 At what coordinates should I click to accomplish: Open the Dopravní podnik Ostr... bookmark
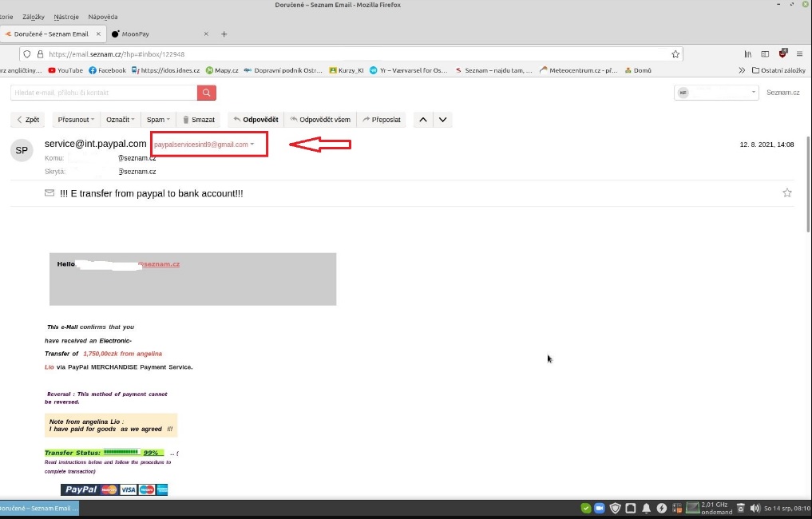283,70
